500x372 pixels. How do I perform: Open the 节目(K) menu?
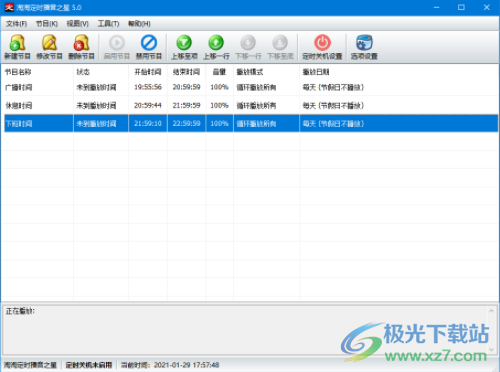(x=47, y=24)
